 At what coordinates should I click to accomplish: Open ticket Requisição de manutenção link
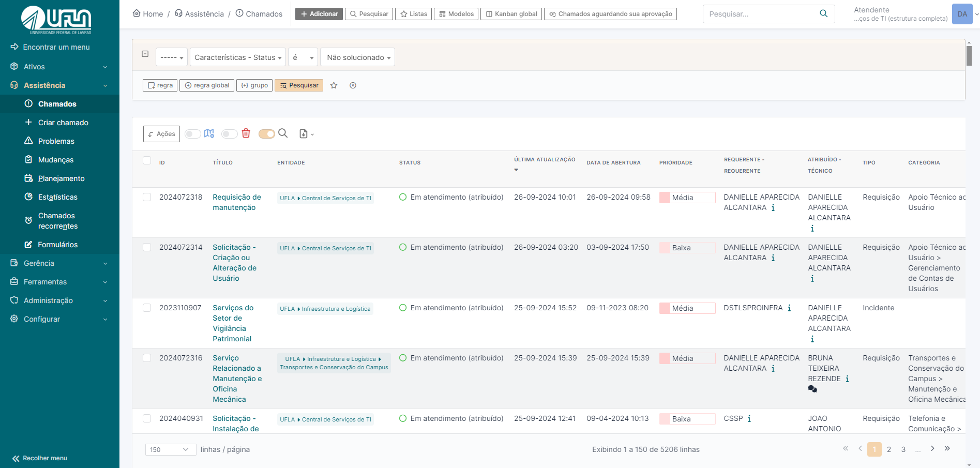point(237,202)
